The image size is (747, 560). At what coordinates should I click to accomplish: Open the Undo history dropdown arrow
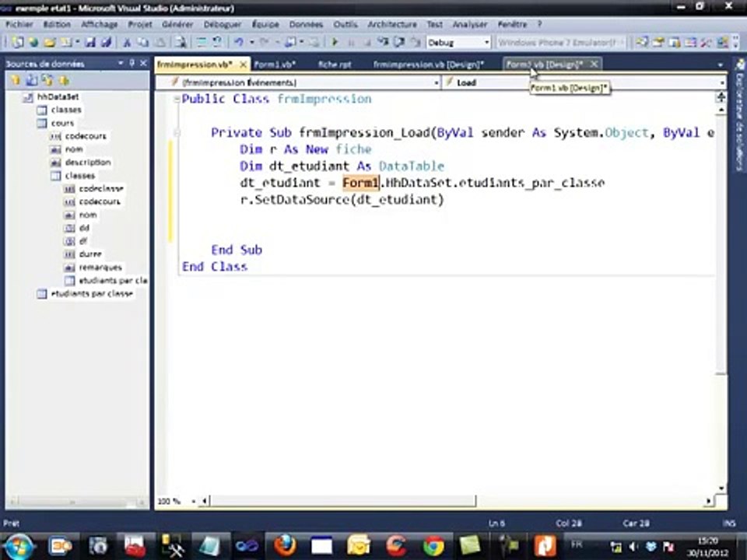click(251, 42)
